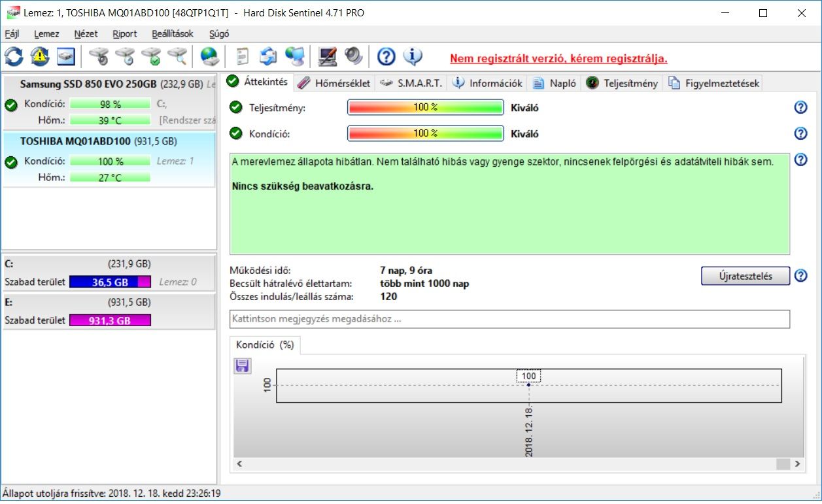
Task: Click the TOSHIBA 27 °C temperature bar
Action: pos(110,177)
